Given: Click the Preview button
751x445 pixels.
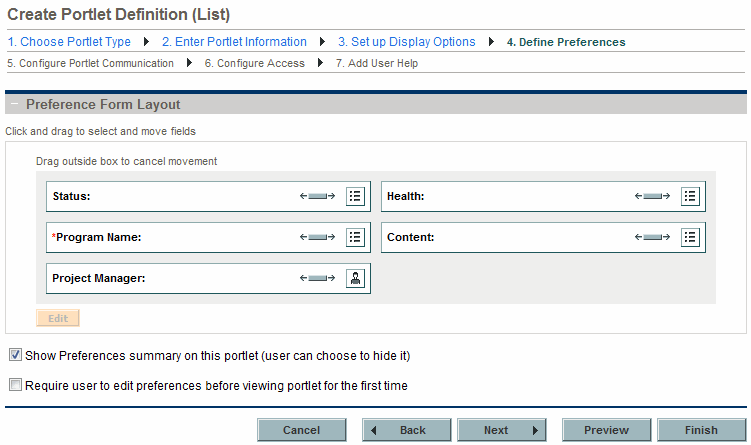Looking at the screenshot, I should tap(606, 430).
